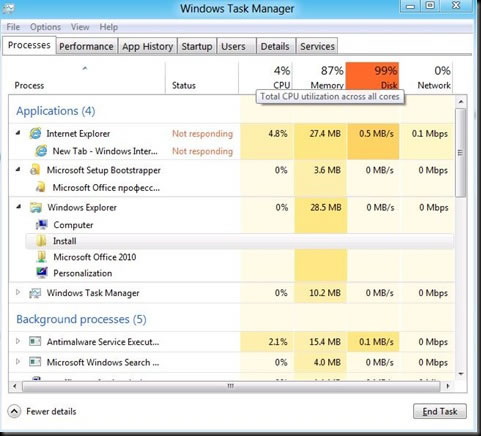Open the Help menu
The image size is (481, 436).
(x=109, y=27)
